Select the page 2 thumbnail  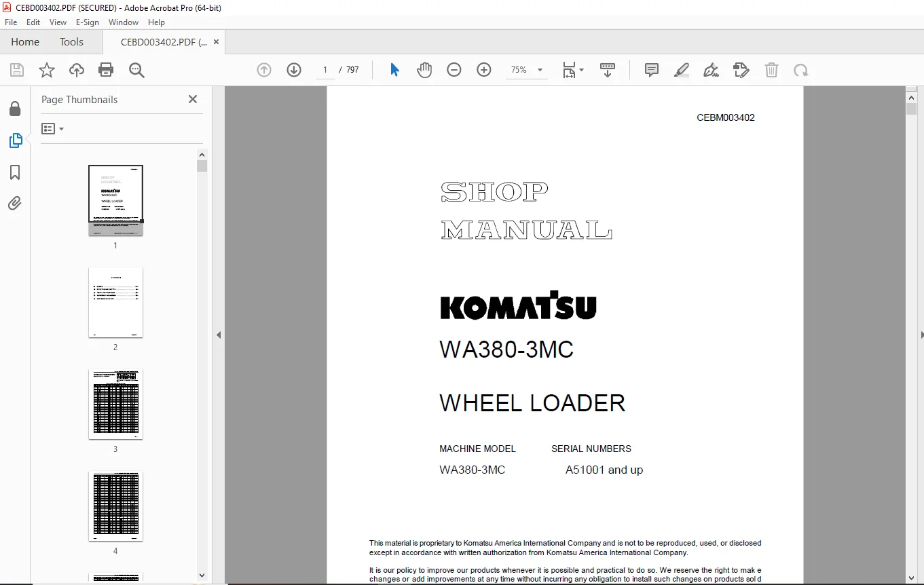(x=115, y=303)
